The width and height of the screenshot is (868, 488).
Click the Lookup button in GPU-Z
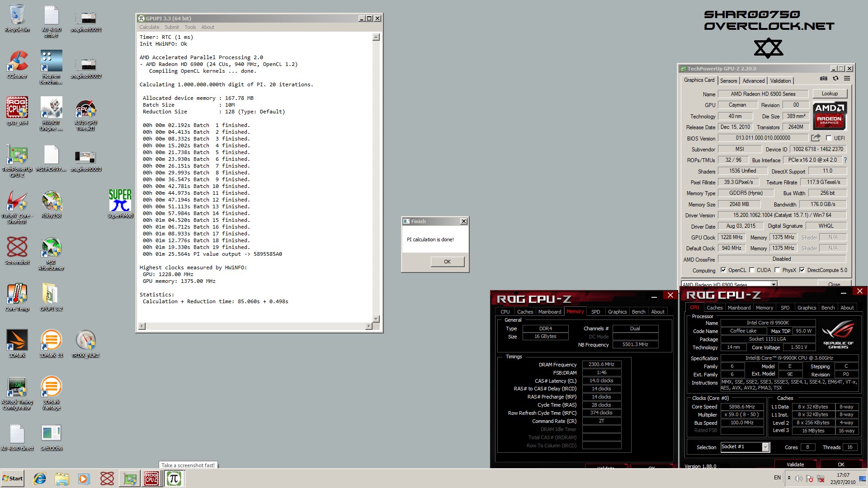830,94
